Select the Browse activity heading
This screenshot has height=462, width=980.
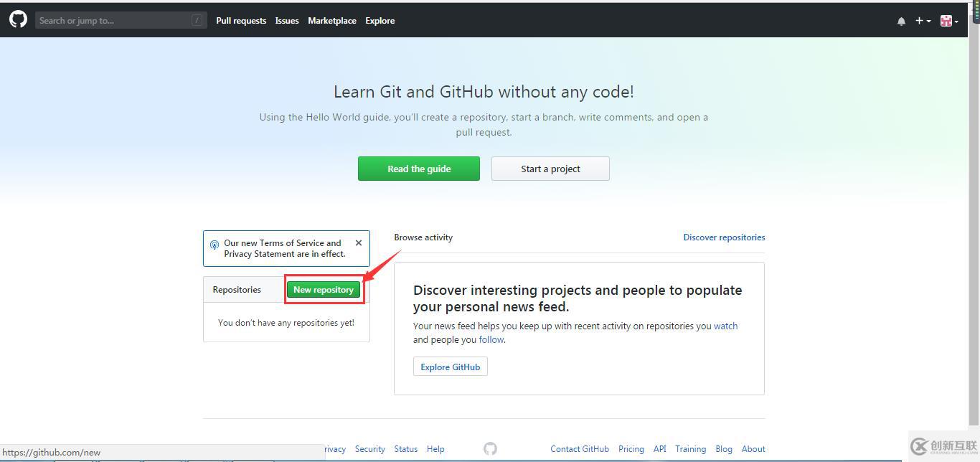(423, 237)
